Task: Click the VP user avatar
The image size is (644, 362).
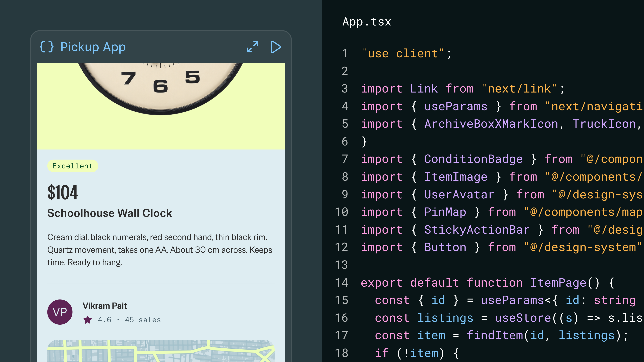Action: (x=60, y=312)
